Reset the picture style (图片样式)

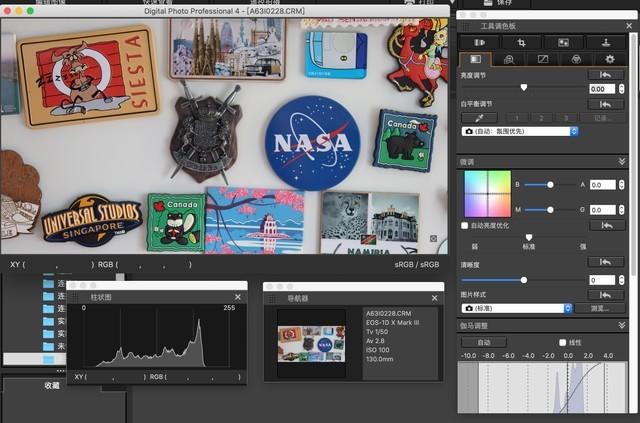point(606,295)
